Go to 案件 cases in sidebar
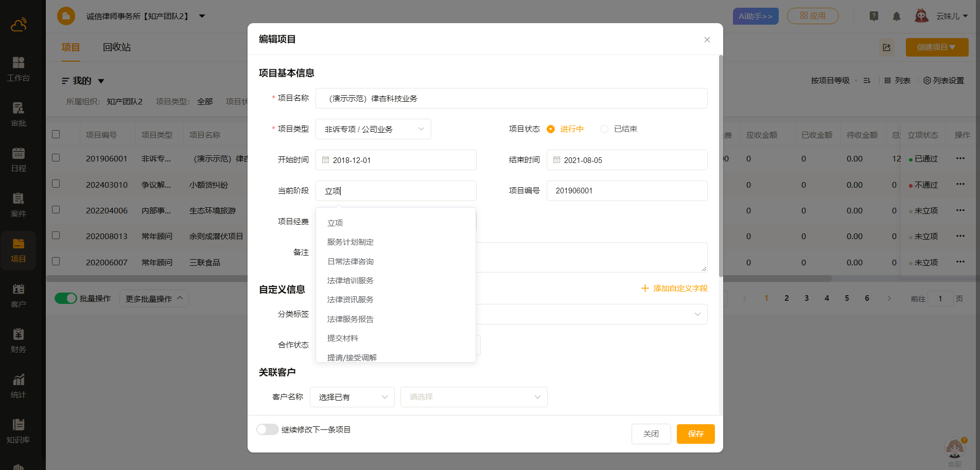980x470 pixels. (18, 205)
